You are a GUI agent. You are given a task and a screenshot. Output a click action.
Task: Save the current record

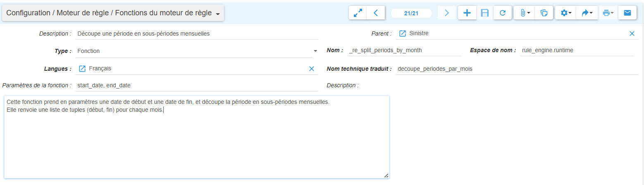(x=485, y=13)
